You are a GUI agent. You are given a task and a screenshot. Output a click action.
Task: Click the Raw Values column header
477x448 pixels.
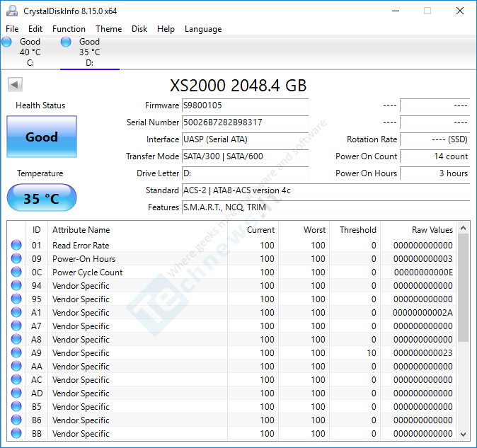[418, 229]
